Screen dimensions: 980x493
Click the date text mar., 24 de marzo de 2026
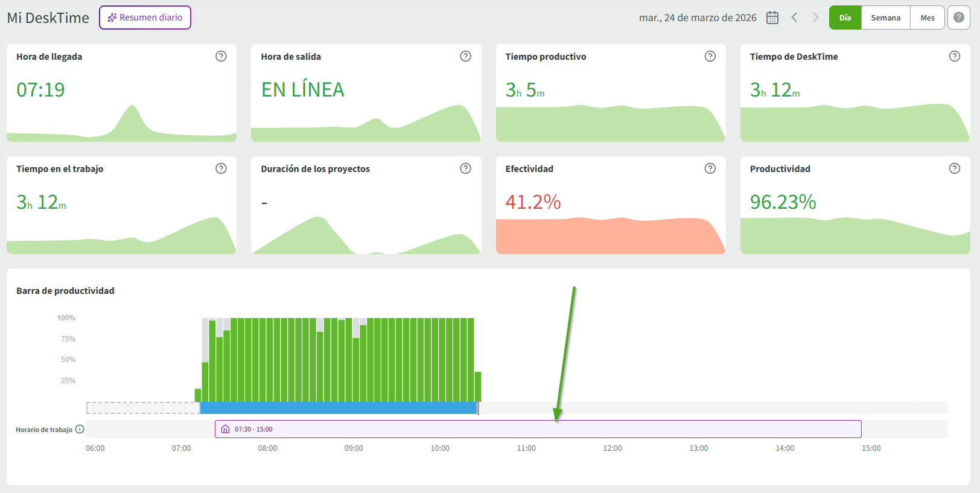698,17
